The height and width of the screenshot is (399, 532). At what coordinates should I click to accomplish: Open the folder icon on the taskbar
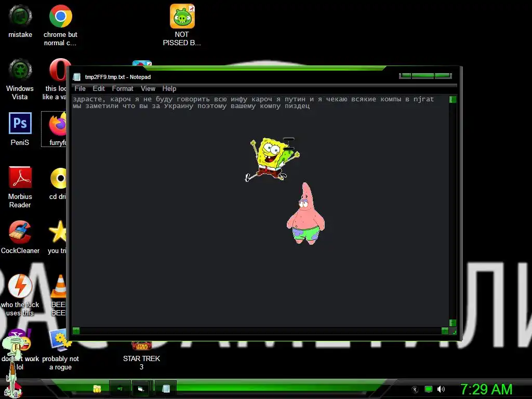(97, 389)
